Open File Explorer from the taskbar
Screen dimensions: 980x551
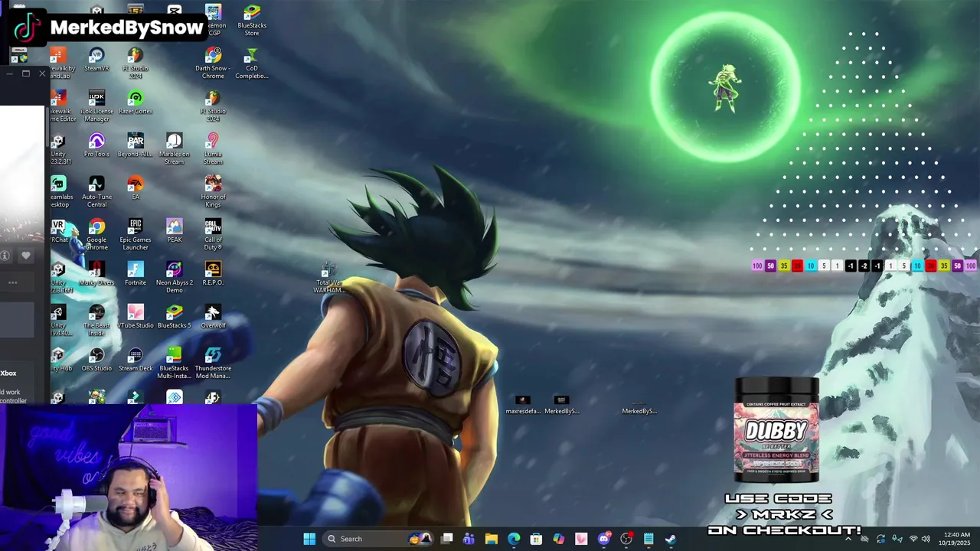pyautogui.click(x=492, y=539)
